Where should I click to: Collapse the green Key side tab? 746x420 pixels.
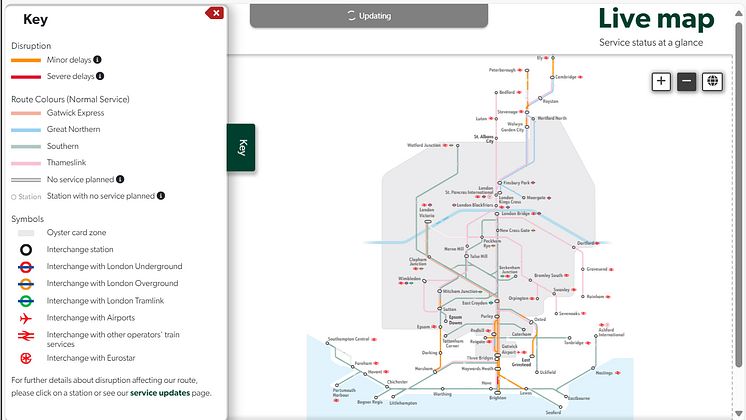[241, 148]
